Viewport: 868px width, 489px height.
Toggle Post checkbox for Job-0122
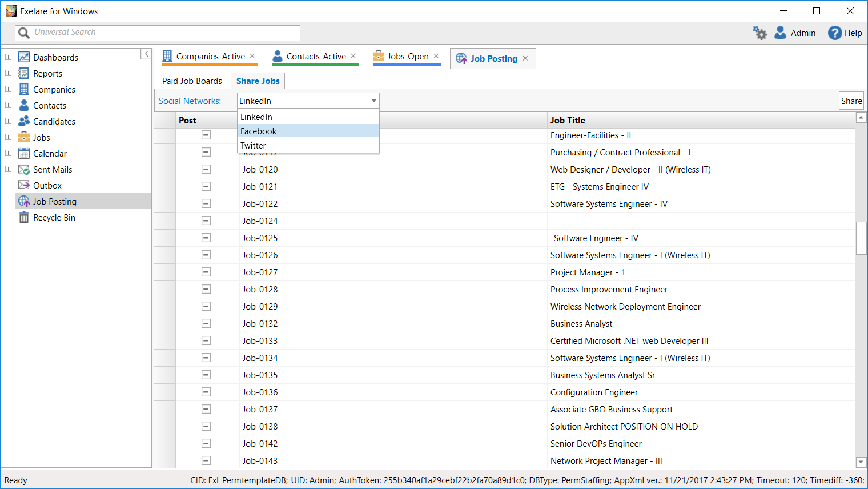pyautogui.click(x=206, y=203)
